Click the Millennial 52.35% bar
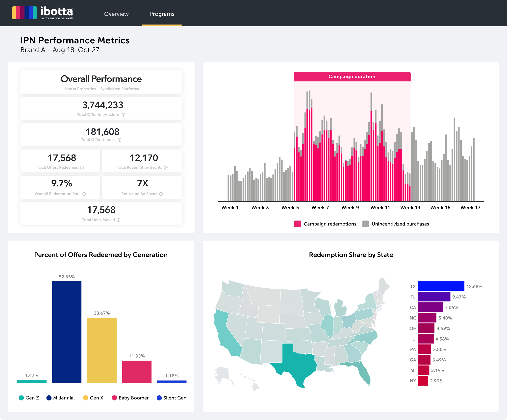The image size is (507, 420). point(67,332)
